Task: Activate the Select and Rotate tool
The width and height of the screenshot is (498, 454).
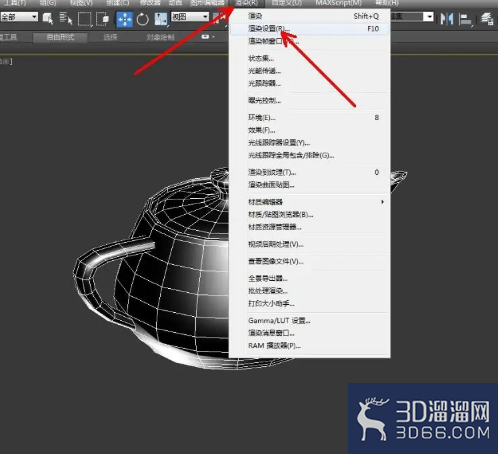Action: [x=143, y=19]
